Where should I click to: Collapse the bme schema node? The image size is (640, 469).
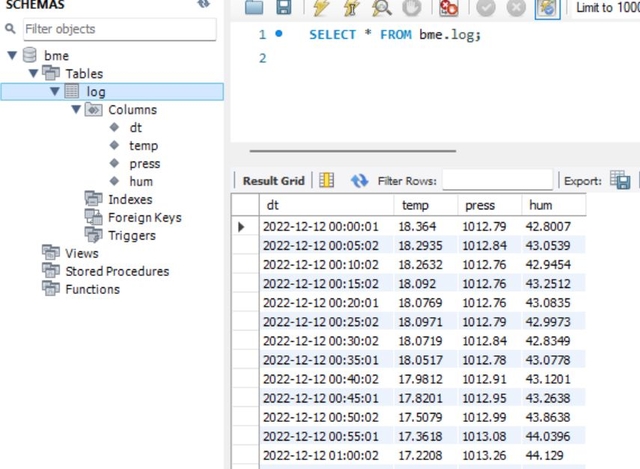coord(12,55)
